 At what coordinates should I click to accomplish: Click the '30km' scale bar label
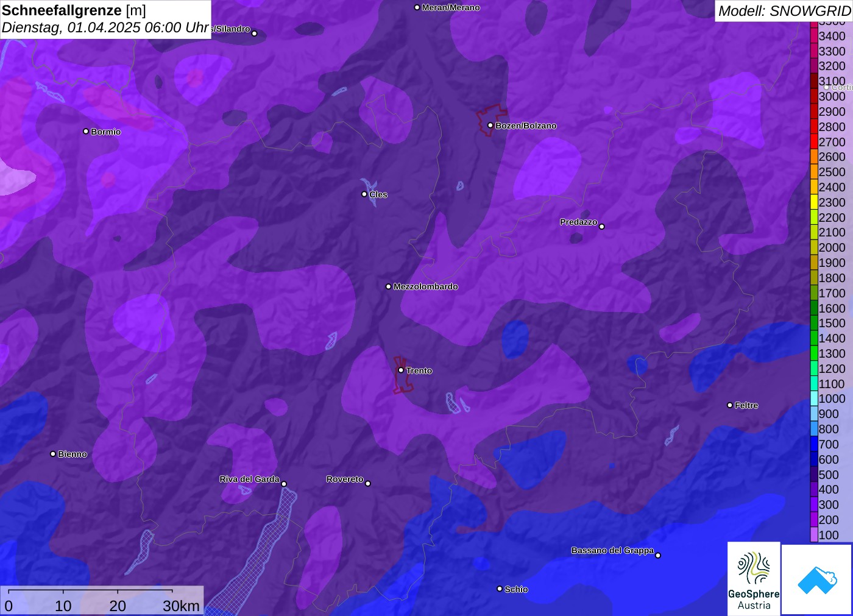(181, 606)
